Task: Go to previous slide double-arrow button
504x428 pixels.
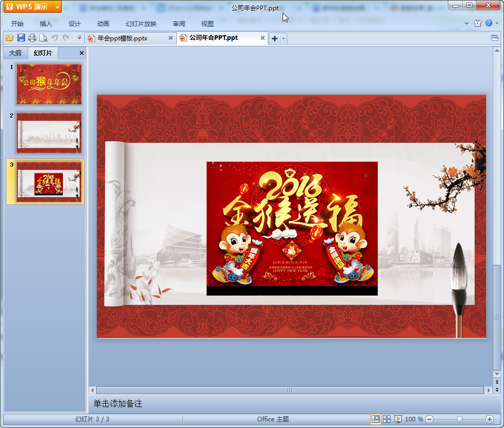Action: (497, 381)
